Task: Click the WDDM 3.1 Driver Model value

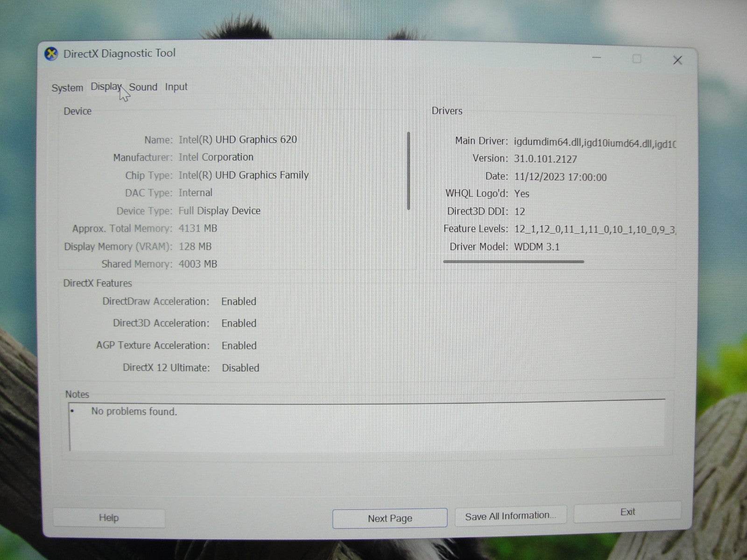Action: (x=537, y=246)
